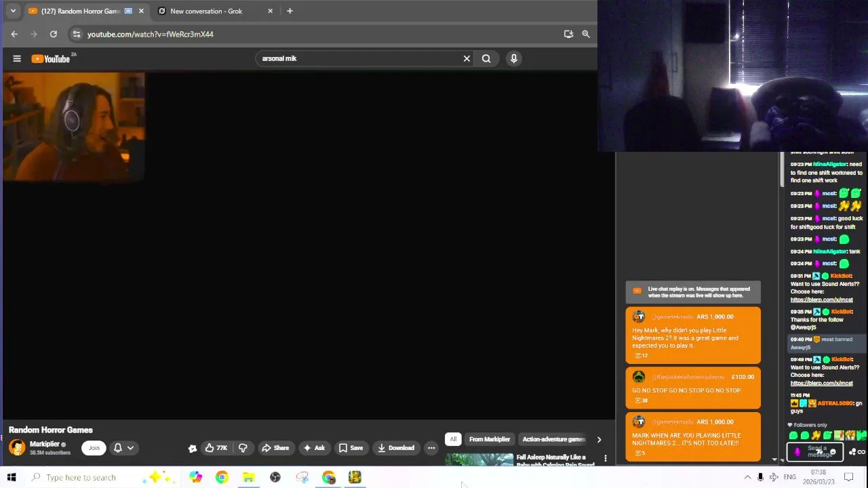
Task: Select the From Markiplier chip
Action: (490, 439)
